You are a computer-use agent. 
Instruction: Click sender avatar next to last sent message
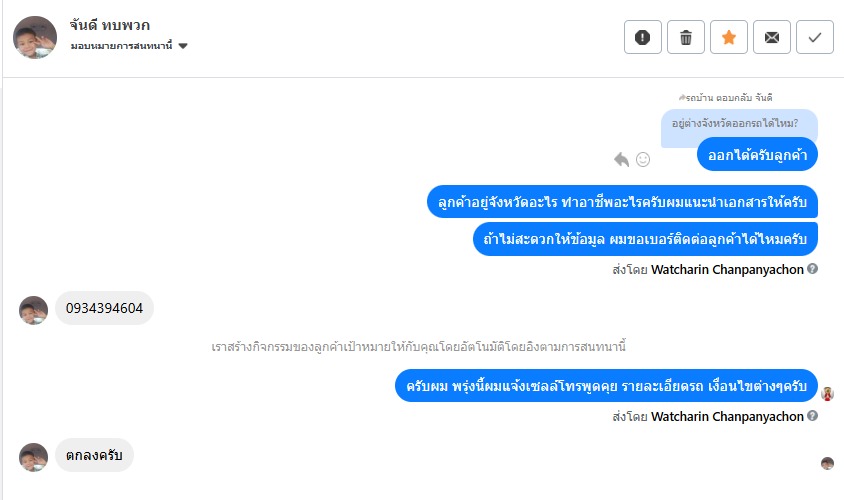point(827,393)
